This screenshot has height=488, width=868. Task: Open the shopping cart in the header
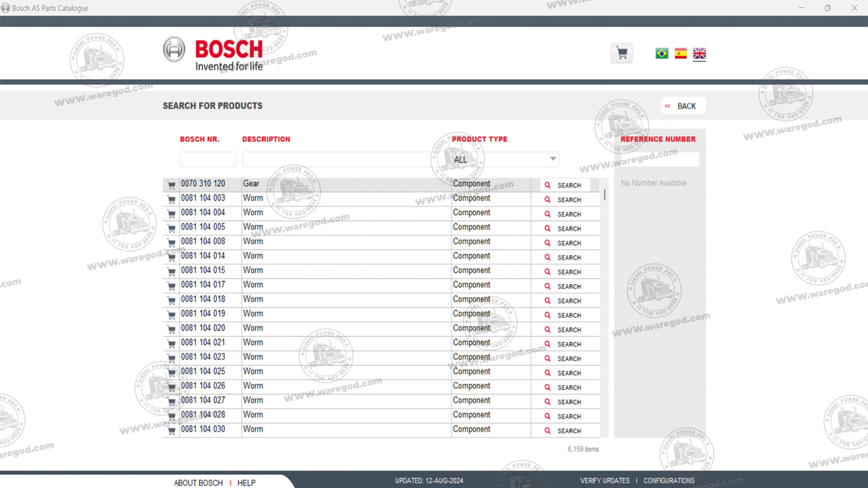pos(622,53)
